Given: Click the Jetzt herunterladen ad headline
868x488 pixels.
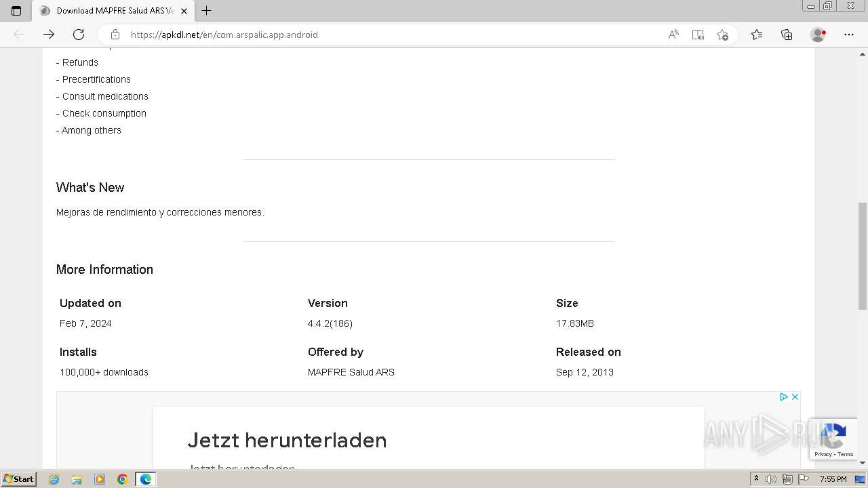Looking at the screenshot, I should coord(287,441).
